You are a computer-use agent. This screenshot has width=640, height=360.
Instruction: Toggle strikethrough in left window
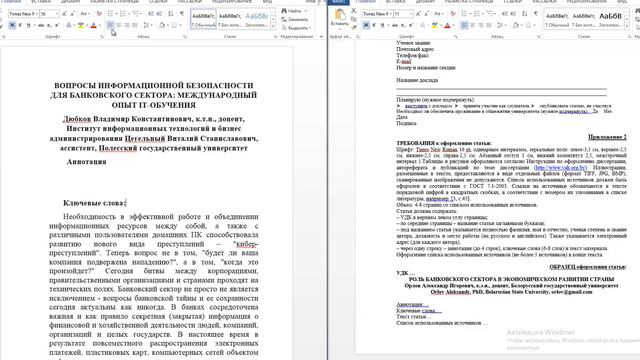[x=41, y=25]
